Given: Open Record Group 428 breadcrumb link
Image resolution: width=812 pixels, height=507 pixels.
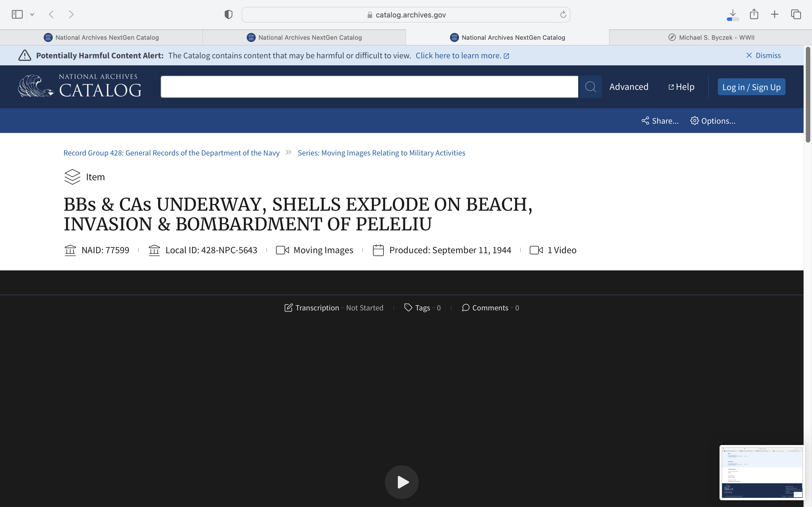Looking at the screenshot, I should point(171,153).
